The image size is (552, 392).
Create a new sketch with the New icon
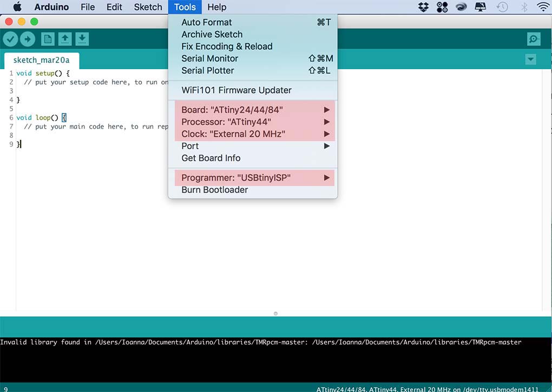coord(48,39)
